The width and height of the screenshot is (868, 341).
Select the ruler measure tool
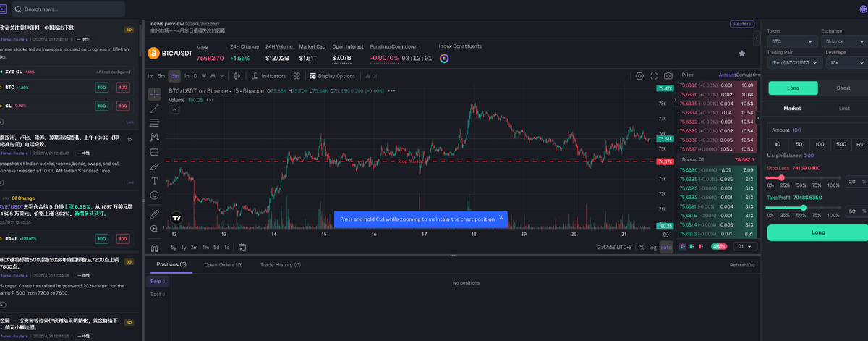tap(155, 214)
